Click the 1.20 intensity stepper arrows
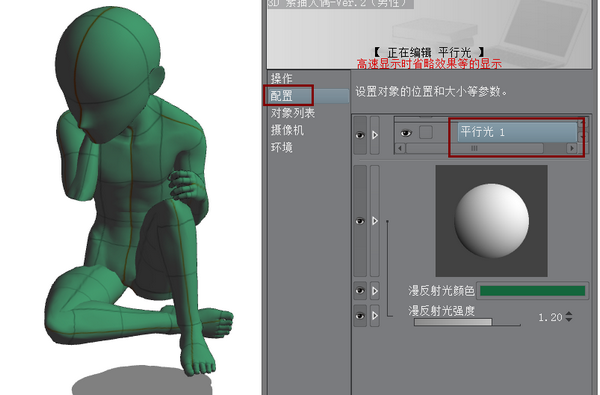 [x=569, y=317]
